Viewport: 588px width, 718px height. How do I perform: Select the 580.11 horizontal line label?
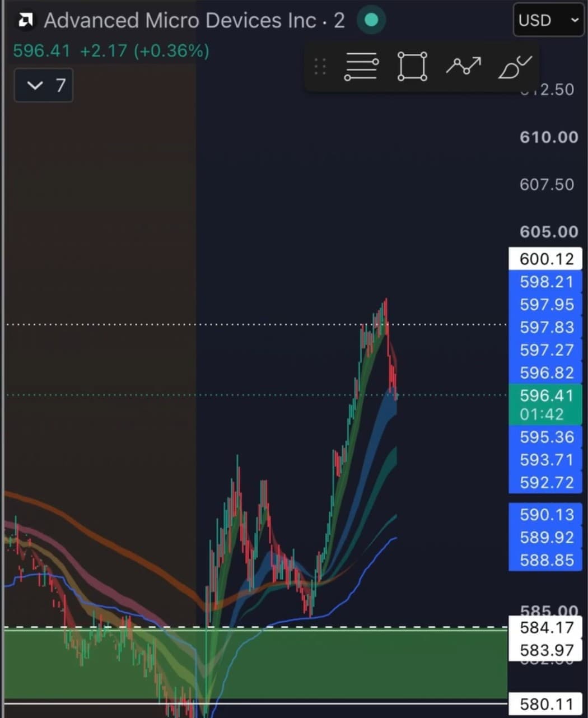coord(546,704)
